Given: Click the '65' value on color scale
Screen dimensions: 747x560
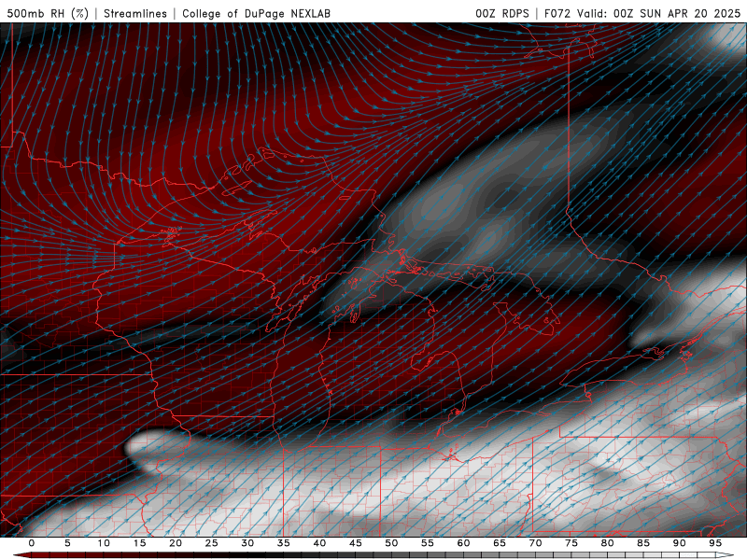Looking at the screenshot, I should click(x=500, y=543).
